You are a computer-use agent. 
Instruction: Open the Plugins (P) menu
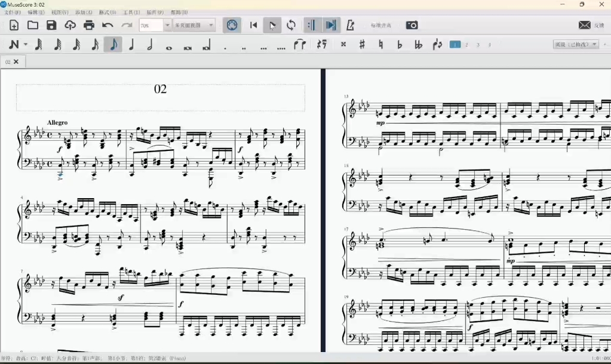(155, 13)
